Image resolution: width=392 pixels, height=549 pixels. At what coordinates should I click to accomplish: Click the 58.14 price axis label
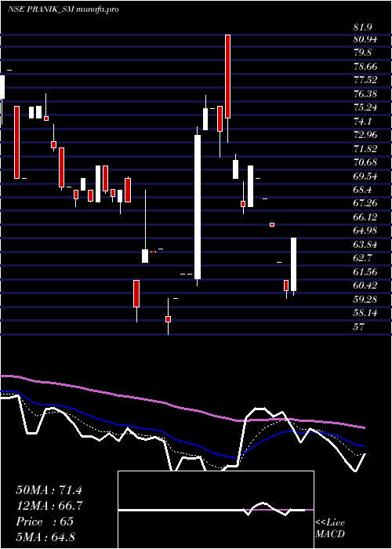coord(365,313)
